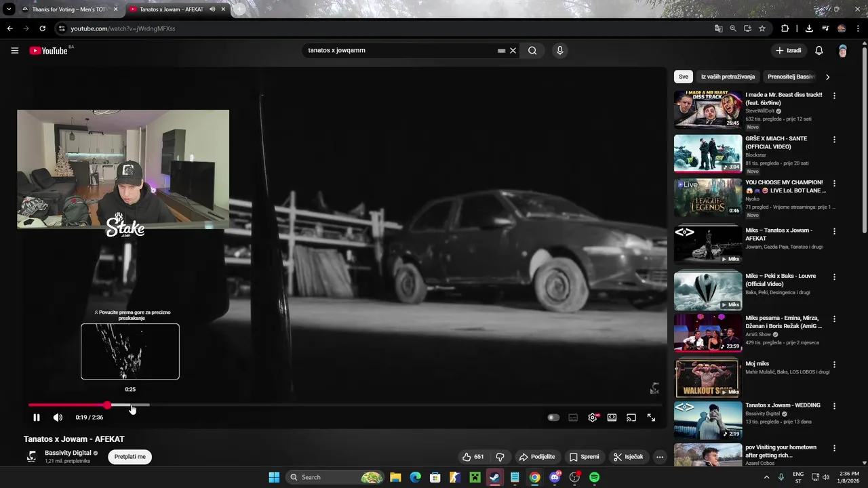This screenshot has width=868, height=488.
Task: Create a clip with Isječak
Action: pyautogui.click(x=629, y=457)
